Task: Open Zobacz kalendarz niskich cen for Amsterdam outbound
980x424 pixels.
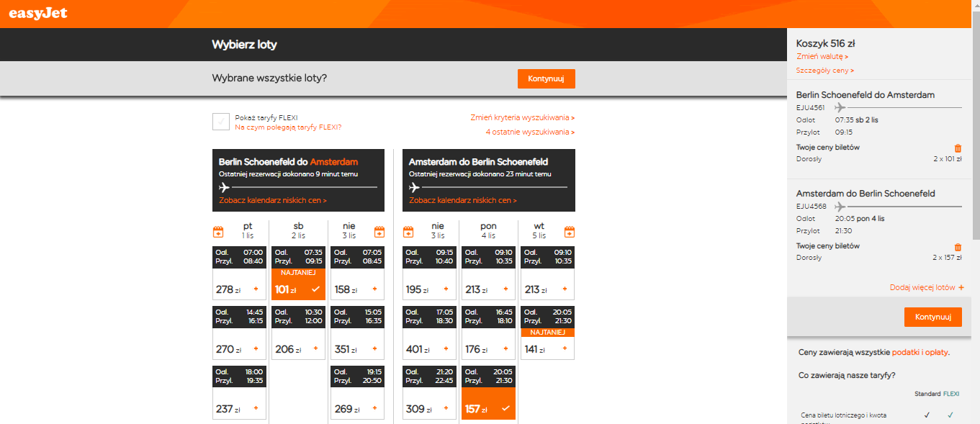Action: pyautogui.click(x=272, y=200)
